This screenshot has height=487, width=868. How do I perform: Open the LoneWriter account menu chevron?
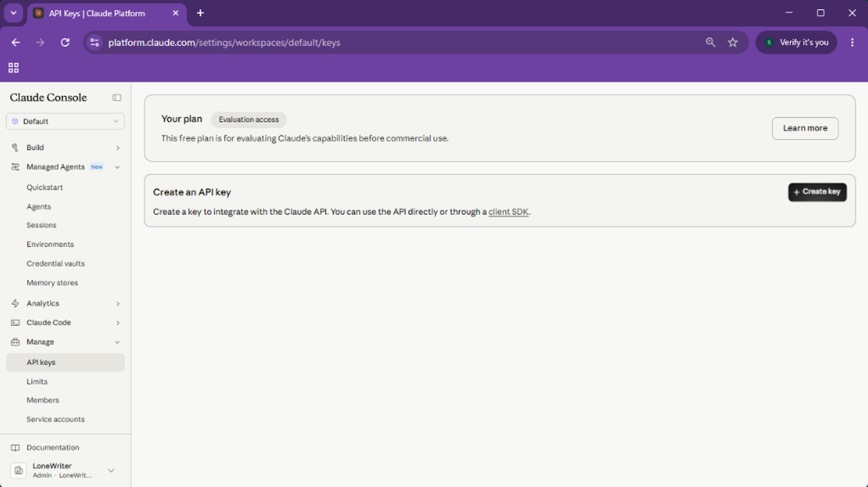111,471
